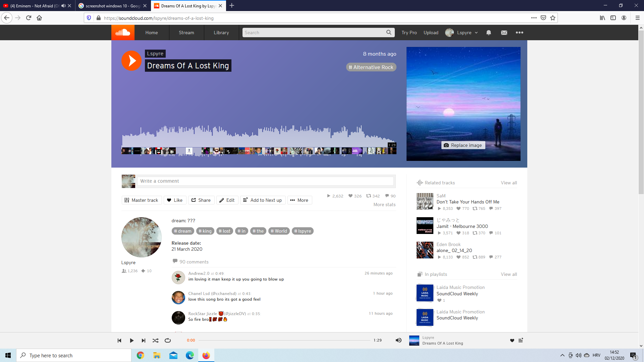Go to the Home tab
The height and width of the screenshot is (362, 644).
tap(152, 33)
